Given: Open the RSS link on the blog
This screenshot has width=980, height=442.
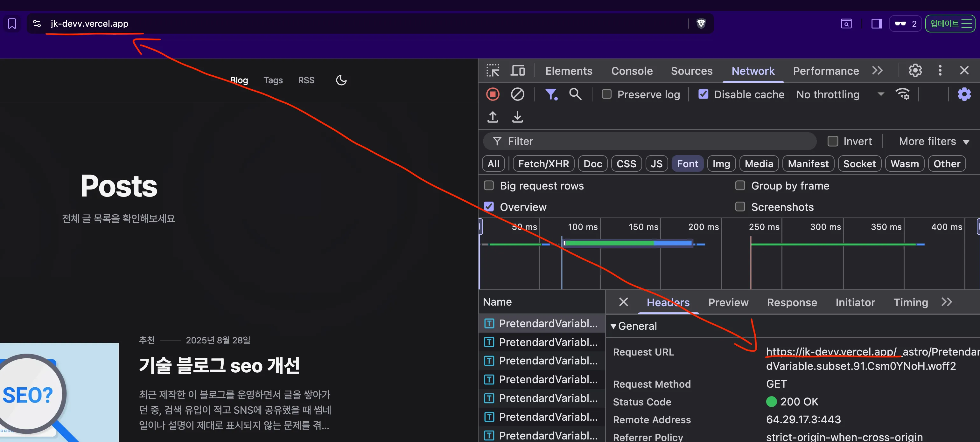Looking at the screenshot, I should [x=306, y=80].
